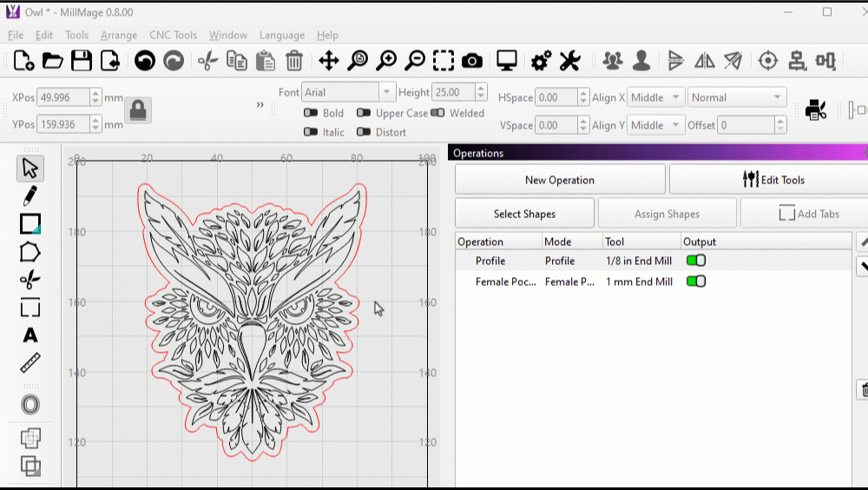Open the Arial font dropdown
Image resolution: width=868 pixels, height=490 pixels.
[x=386, y=92]
